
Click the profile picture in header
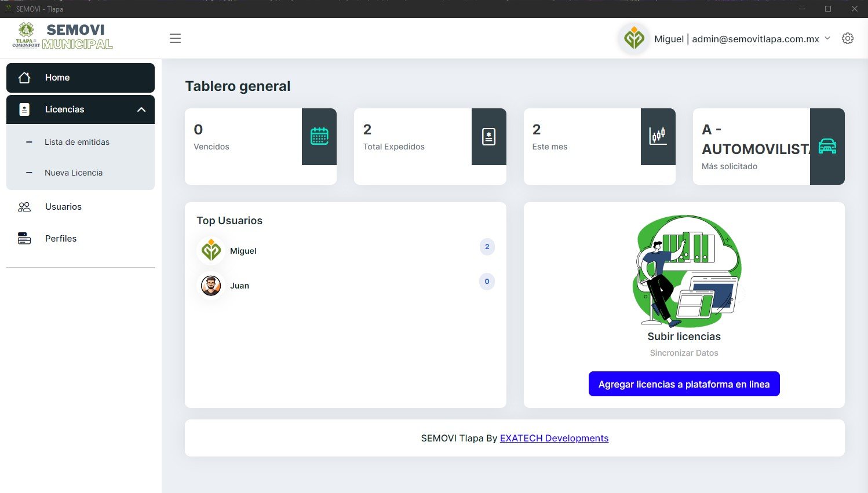[x=634, y=39]
